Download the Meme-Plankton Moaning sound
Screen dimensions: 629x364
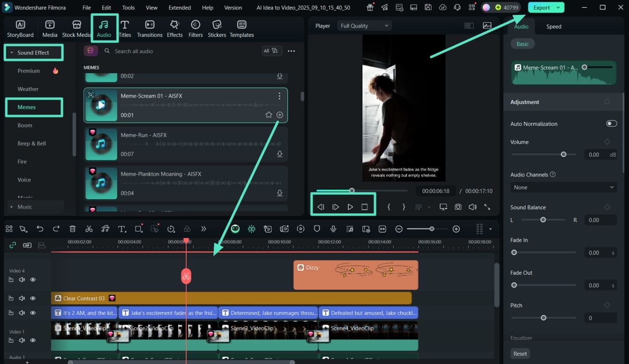pos(280,193)
